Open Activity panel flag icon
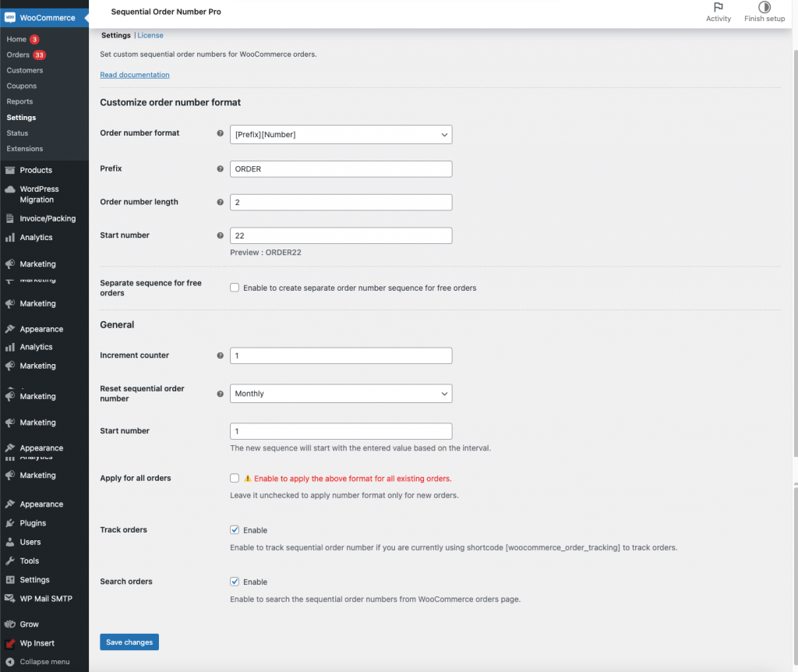 coord(718,7)
